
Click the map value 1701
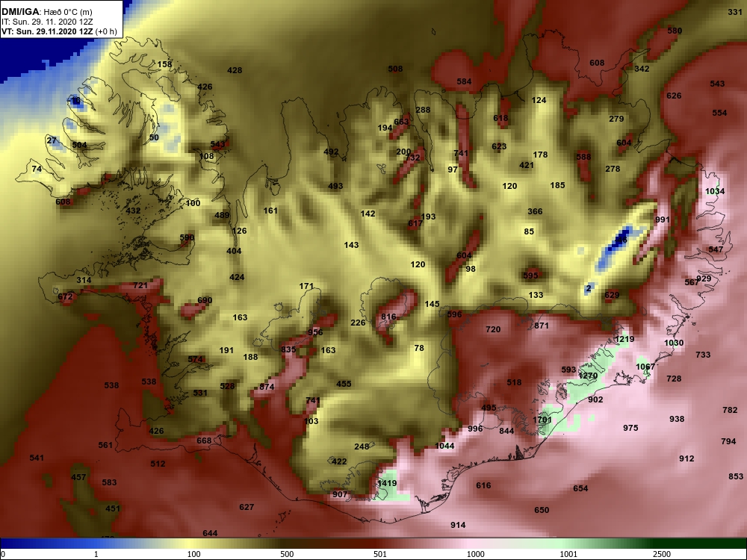click(542, 420)
